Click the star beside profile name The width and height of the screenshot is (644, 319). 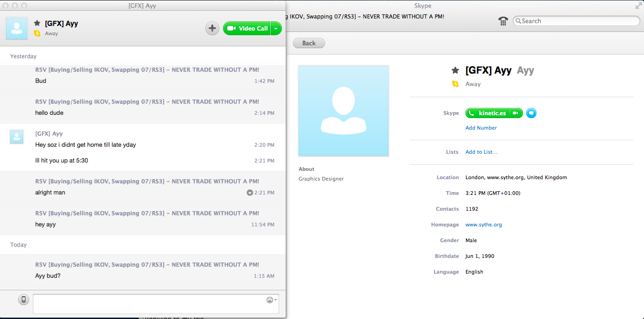(x=455, y=70)
